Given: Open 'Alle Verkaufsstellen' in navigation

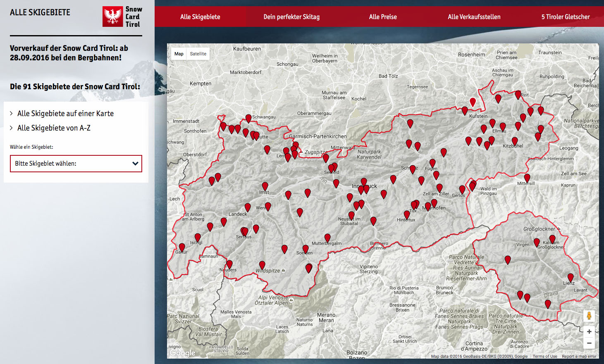Looking at the screenshot, I should (x=474, y=17).
